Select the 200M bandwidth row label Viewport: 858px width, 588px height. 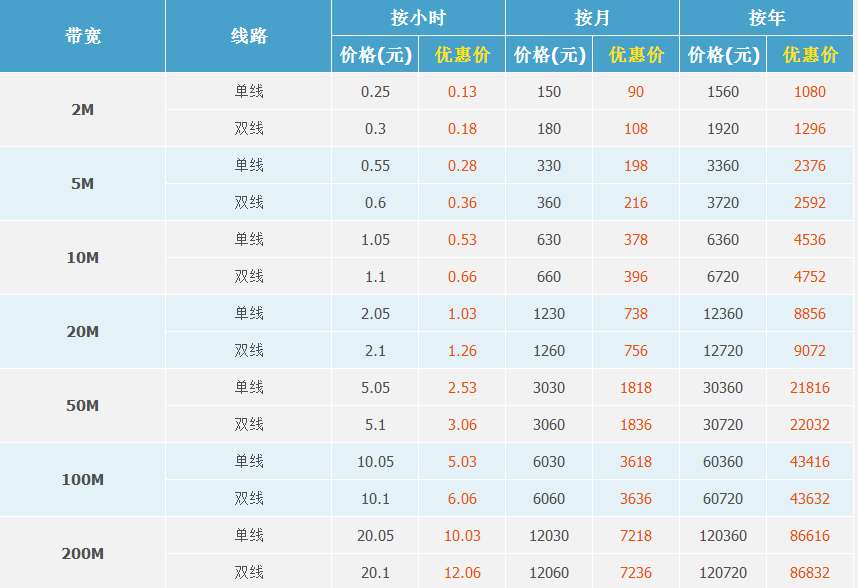click(x=82, y=554)
